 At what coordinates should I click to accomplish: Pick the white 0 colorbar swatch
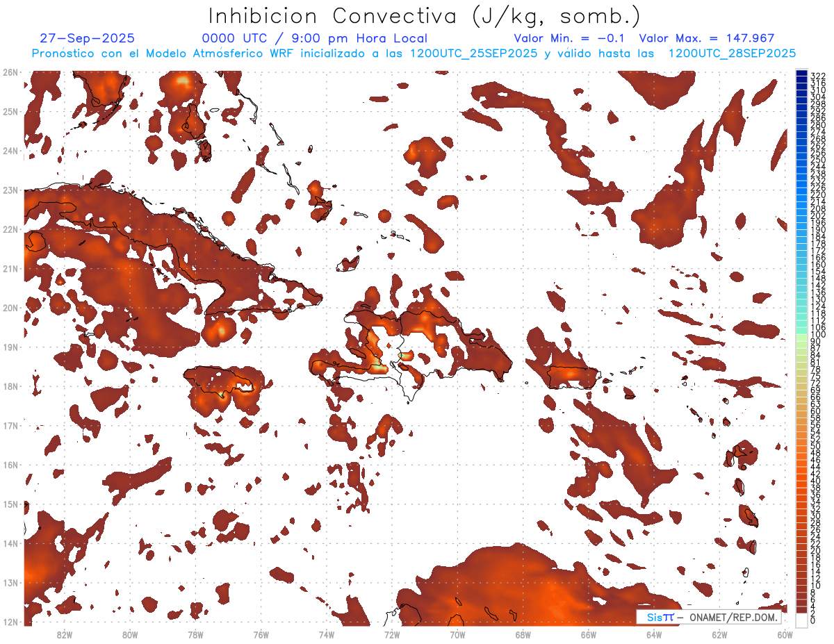coord(801,621)
